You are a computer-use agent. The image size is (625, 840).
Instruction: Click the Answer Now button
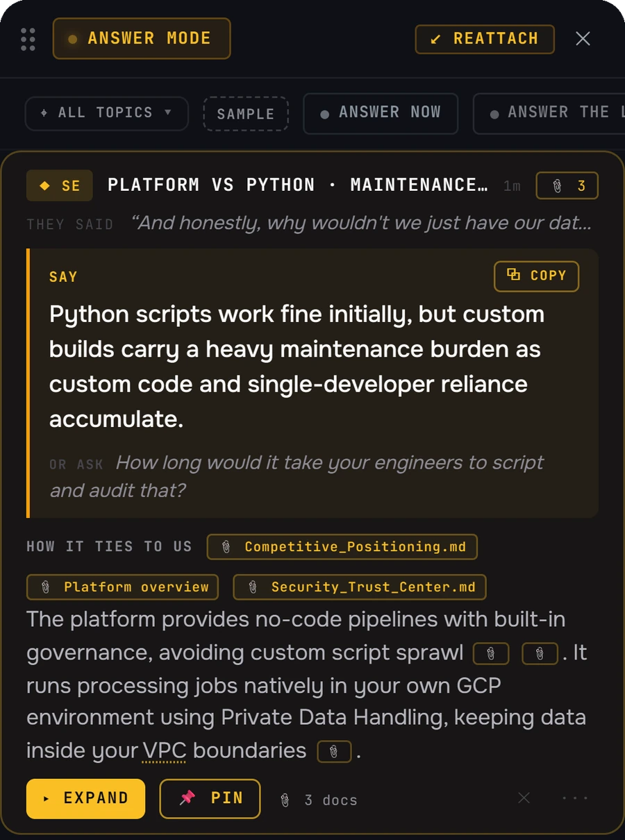pos(381,113)
